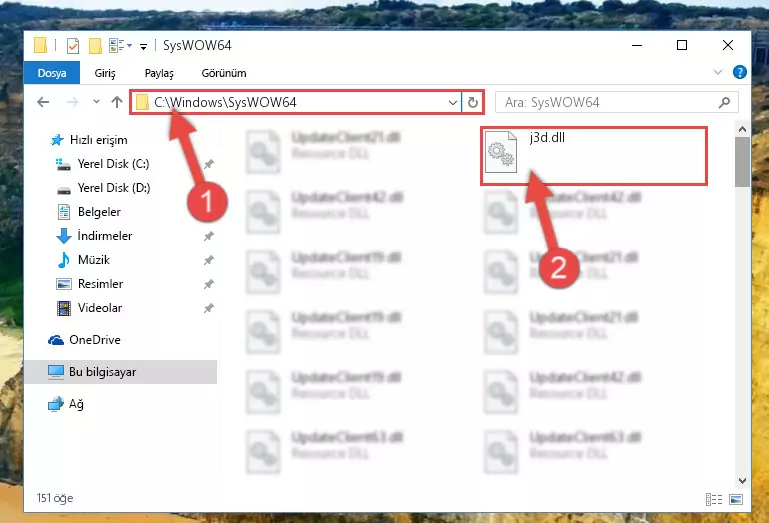Open İndirmeler in the navigation pane
Viewport: 769px width, 523px height.
click(104, 236)
